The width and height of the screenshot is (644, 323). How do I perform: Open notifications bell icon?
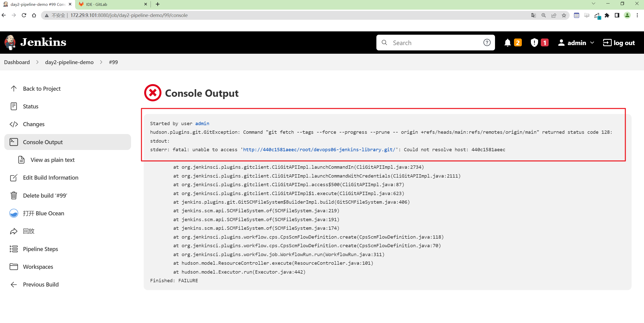(507, 43)
